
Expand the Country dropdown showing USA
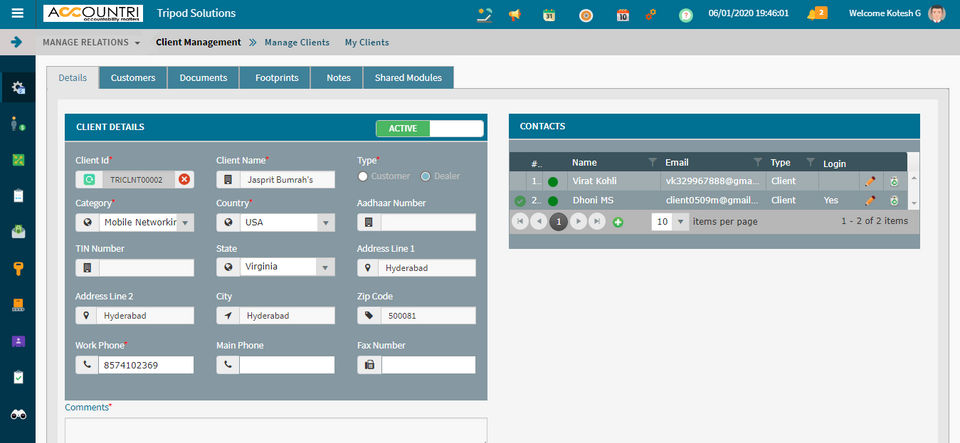(x=326, y=223)
